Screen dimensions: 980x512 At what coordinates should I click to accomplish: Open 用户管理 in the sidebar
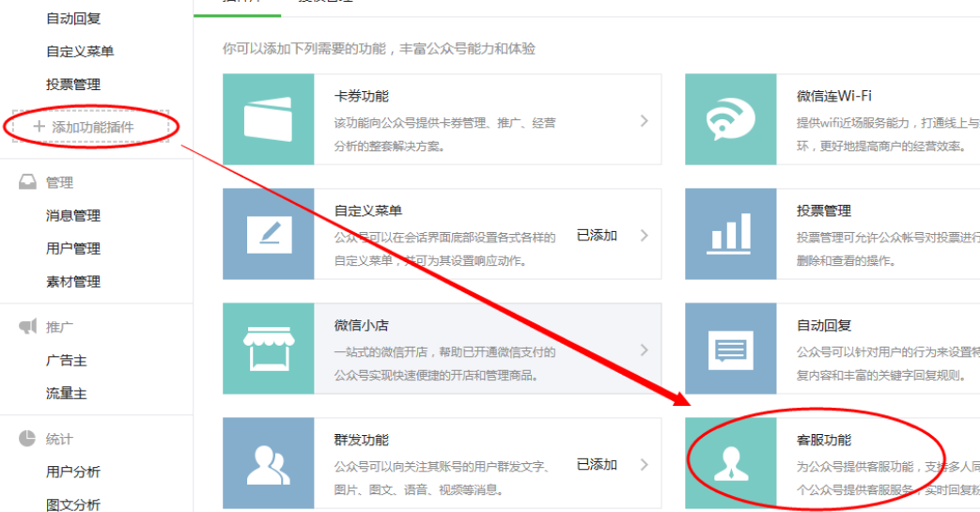(73, 248)
